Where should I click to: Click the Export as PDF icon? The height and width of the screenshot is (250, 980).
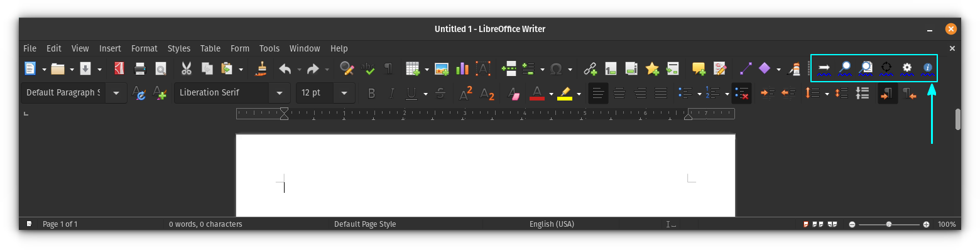coord(119,68)
